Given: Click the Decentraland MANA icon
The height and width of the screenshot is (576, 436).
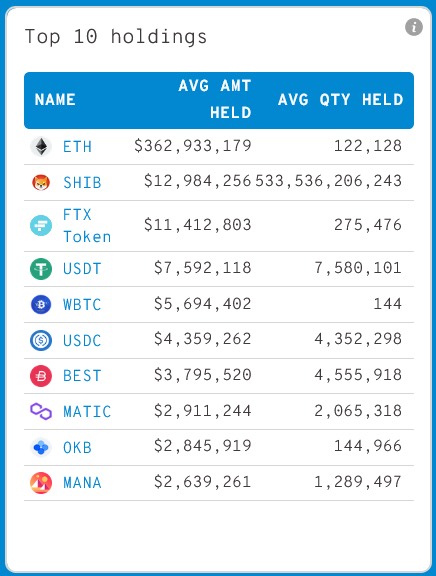Looking at the screenshot, I should 41,483.
